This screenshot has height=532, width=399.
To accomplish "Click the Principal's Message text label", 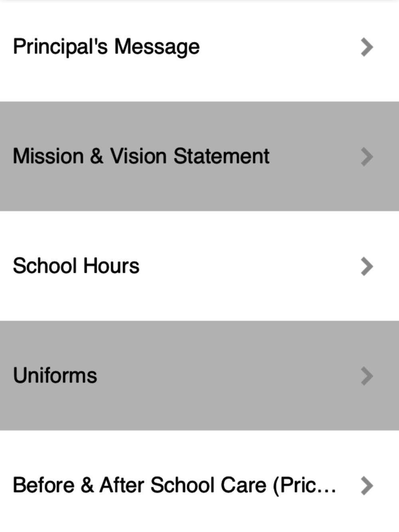I will [106, 47].
